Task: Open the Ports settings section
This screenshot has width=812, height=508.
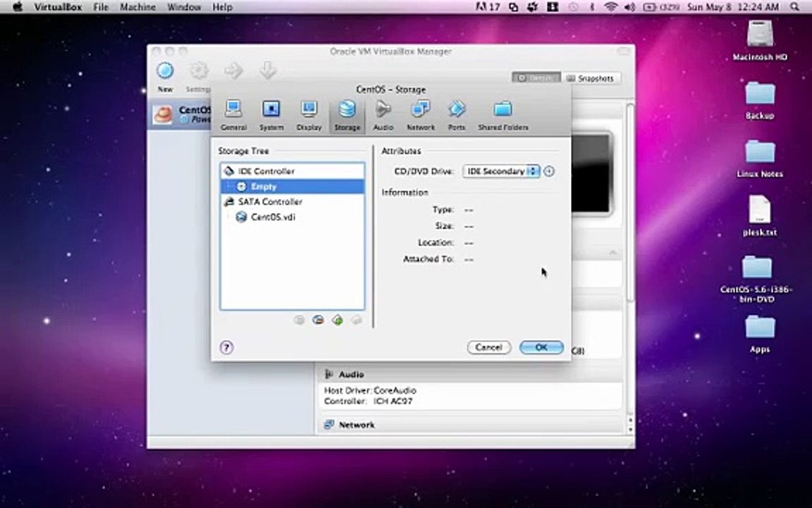Action: [x=456, y=115]
